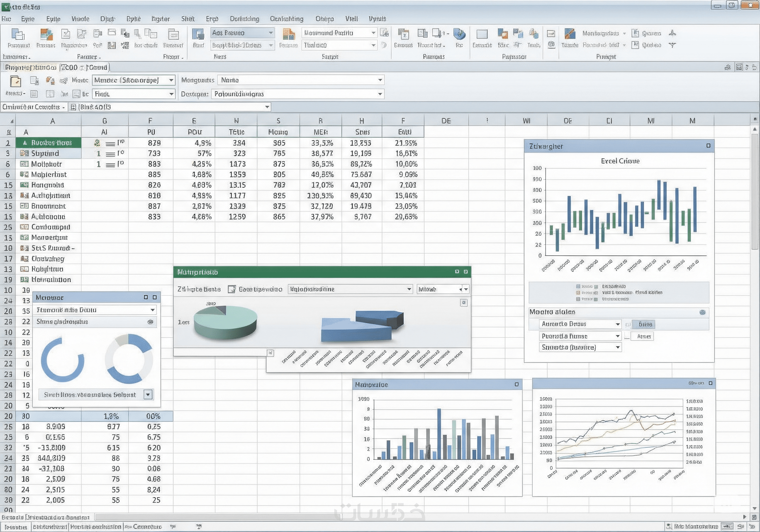Open the Auraatte Draus dropdown
Screen dimensions: 760x532
click(617, 324)
